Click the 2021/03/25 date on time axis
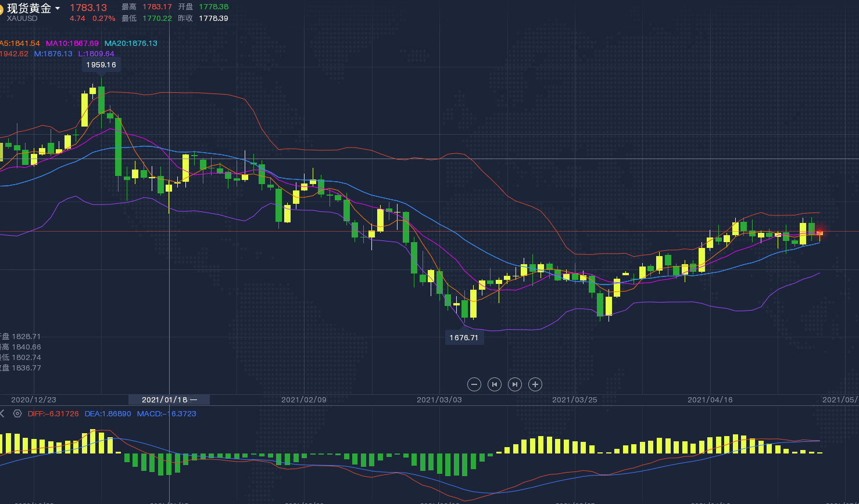Image resolution: width=859 pixels, height=504 pixels. pyautogui.click(x=574, y=400)
